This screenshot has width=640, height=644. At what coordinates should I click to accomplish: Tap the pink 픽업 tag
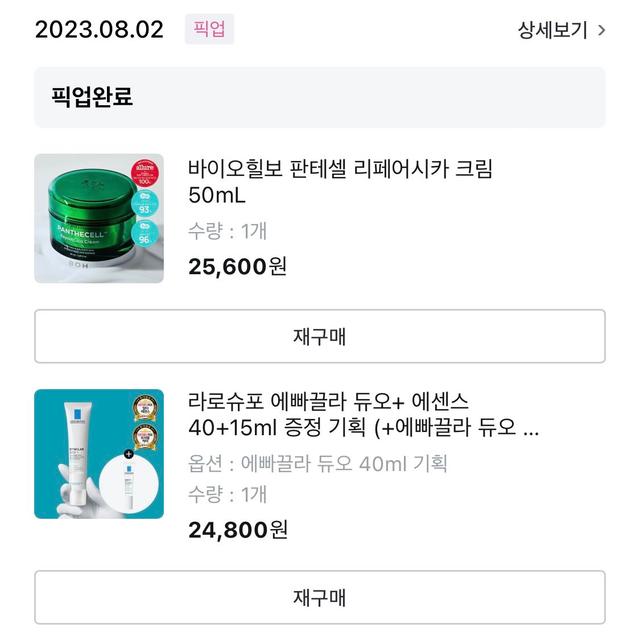(x=209, y=29)
